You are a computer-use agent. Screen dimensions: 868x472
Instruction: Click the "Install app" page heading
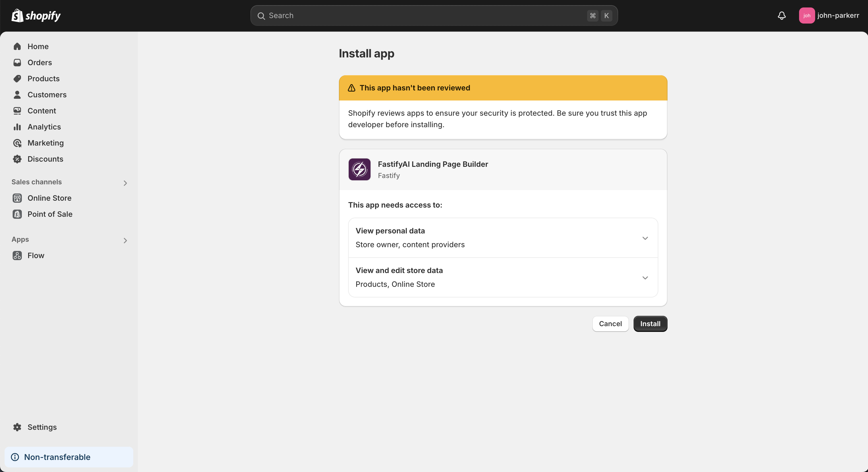tap(367, 54)
